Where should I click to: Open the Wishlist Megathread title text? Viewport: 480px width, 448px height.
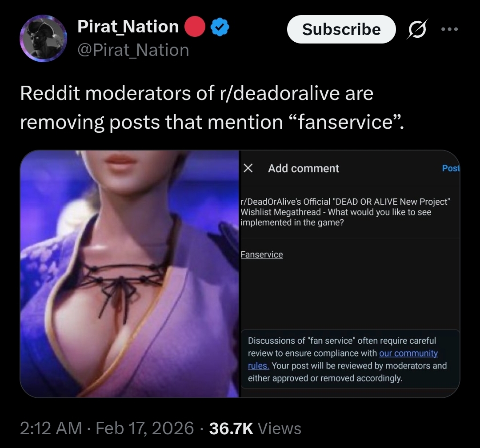point(345,212)
